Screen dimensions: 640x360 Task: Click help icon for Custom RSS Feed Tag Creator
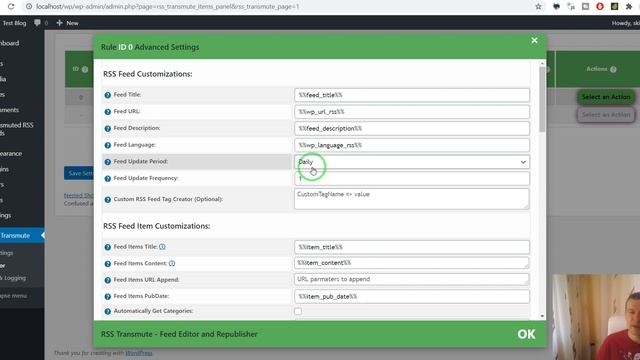pos(108,200)
